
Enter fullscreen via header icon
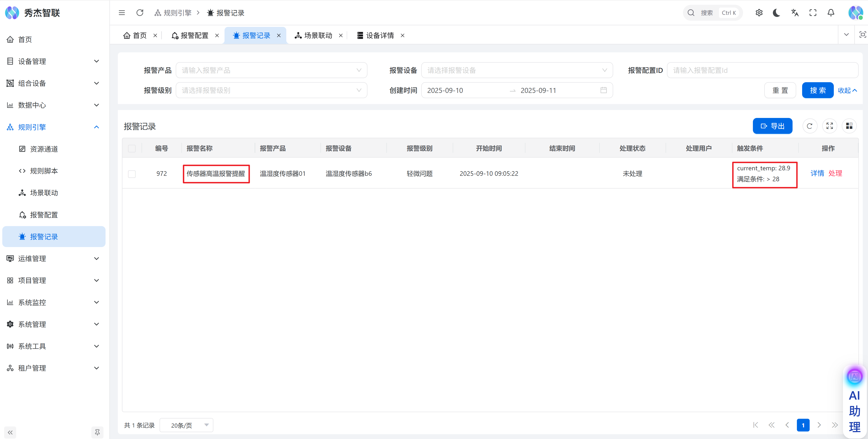point(813,13)
